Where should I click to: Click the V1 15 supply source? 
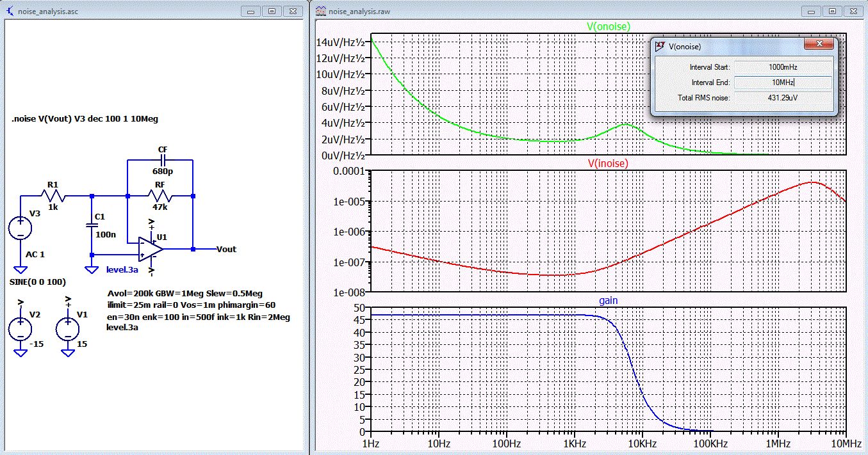coord(67,329)
